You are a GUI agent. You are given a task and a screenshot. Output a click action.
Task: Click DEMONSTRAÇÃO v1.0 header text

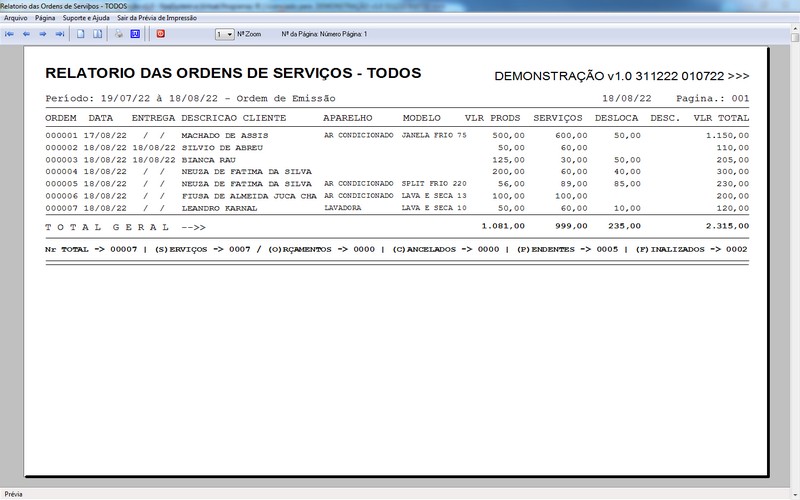tap(621, 76)
